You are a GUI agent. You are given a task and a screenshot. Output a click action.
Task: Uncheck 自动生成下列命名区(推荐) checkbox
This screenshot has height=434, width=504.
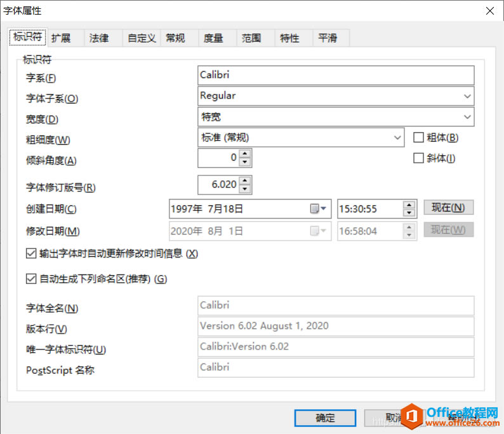point(31,278)
